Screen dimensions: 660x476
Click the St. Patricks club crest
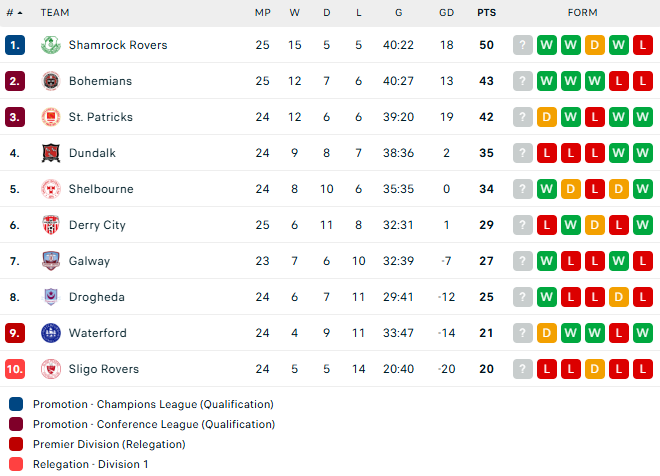point(51,117)
